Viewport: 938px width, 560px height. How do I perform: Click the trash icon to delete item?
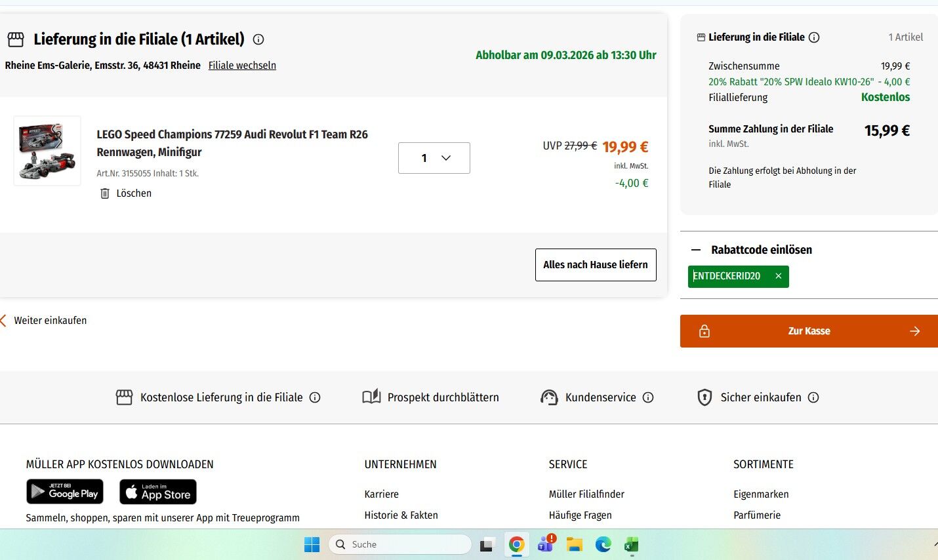point(105,193)
